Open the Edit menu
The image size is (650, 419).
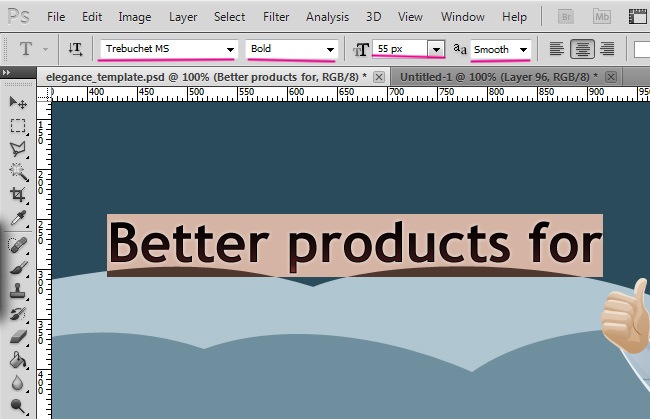click(92, 17)
